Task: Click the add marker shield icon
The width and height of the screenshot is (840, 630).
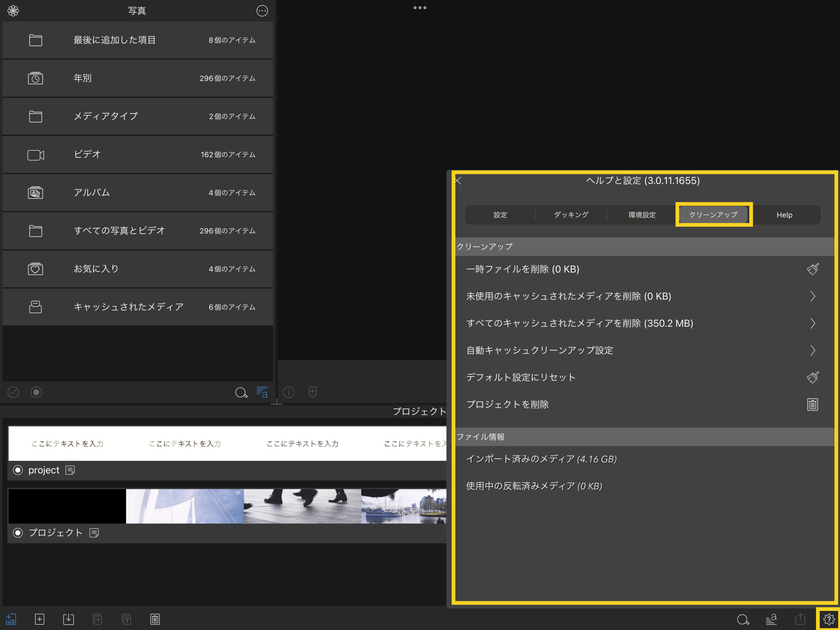Action: 312,392
